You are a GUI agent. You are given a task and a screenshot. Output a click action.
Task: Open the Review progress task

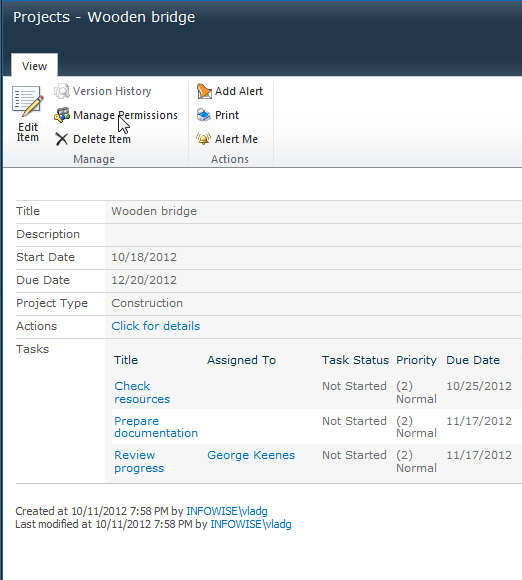pos(139,462)
